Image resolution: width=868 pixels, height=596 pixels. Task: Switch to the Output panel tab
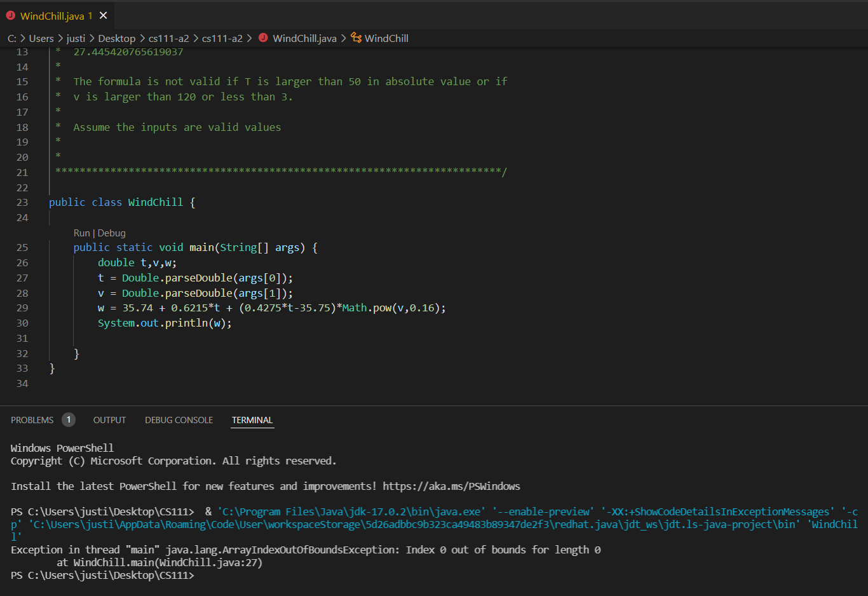[109, 420]
